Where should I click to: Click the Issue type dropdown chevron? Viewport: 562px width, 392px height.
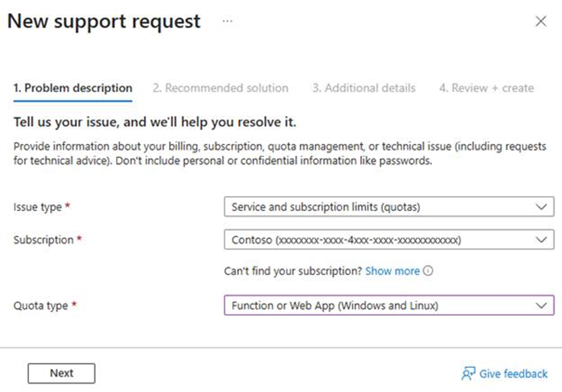point(541,206)
